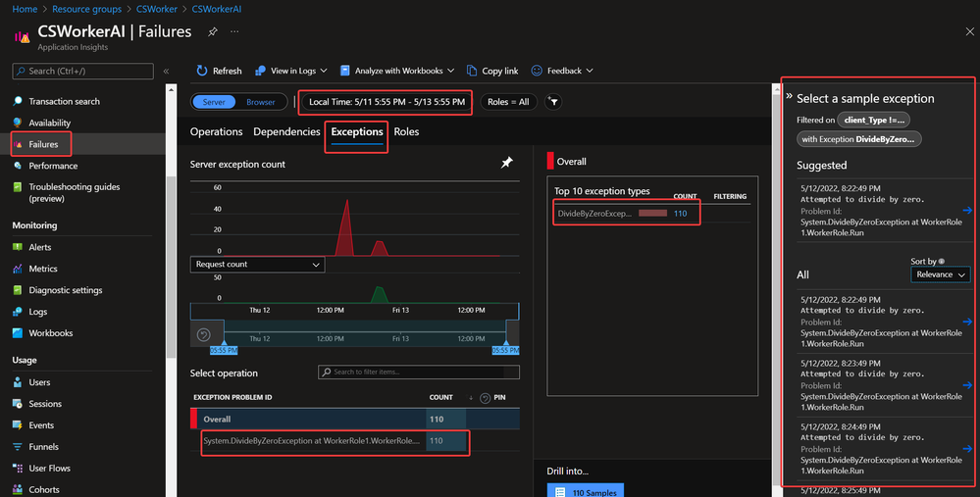Open the 8:23:49 PM sample exception
Image resolution: width=980 pixels, height=497 pixels.
tap(886, 385)
